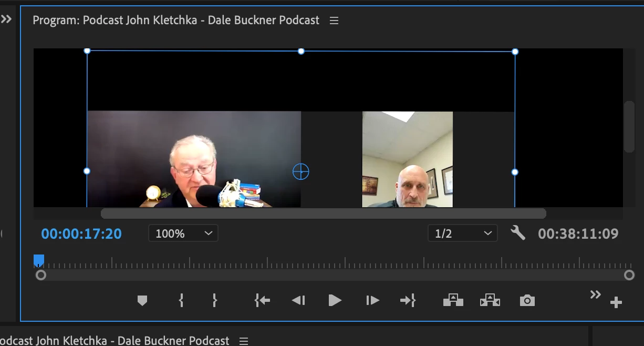644x346 pixels.
Task: Click the horizontal monitor scrollbar
Action: (x=323, y=213)
